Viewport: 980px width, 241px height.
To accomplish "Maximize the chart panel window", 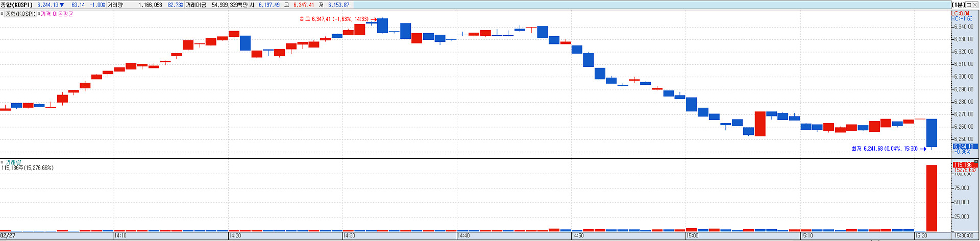I will tap(968, 5).
